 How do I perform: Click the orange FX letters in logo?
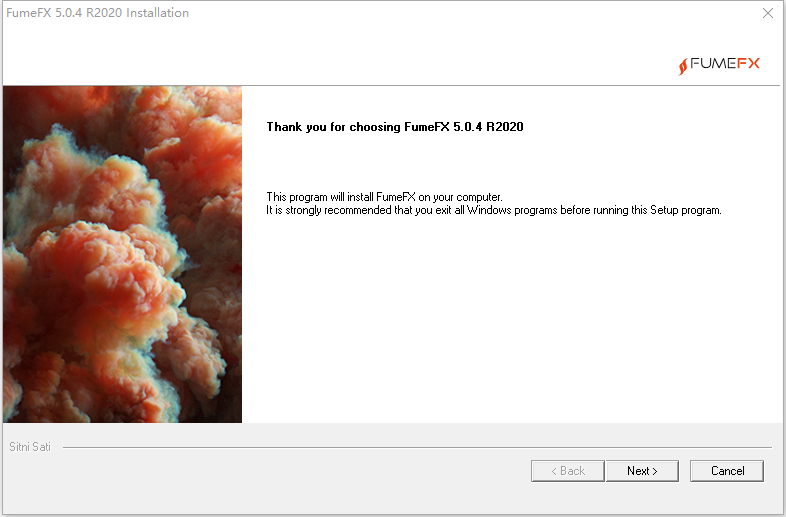coord(748,63)
